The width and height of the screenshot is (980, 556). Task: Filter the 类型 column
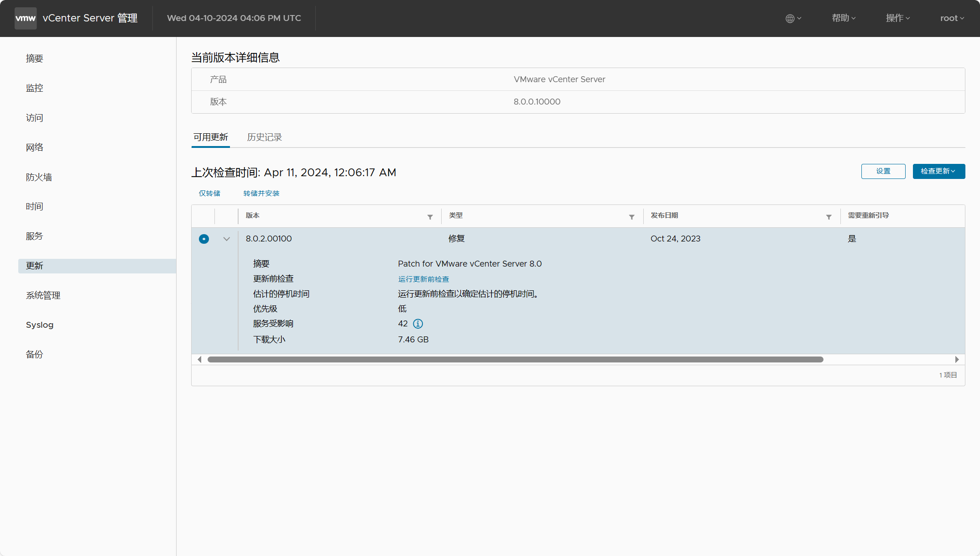coord(632,217)
